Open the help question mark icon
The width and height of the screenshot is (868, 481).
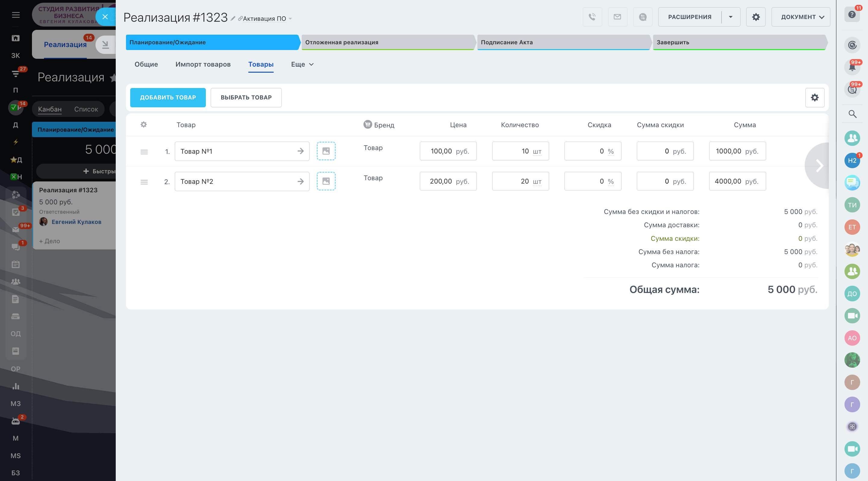[x=852, y=14]
